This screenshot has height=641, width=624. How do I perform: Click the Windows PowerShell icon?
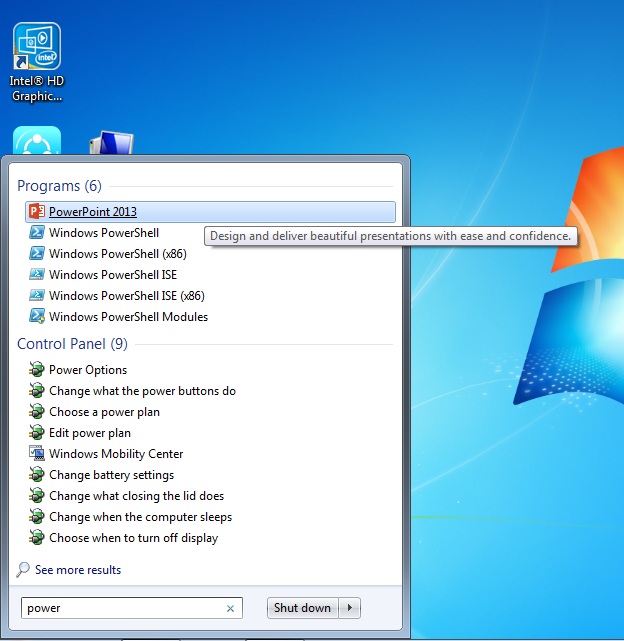(37, 232)
